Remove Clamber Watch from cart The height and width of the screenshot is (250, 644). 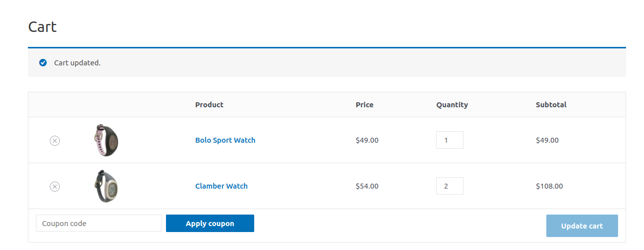(55, 187)
